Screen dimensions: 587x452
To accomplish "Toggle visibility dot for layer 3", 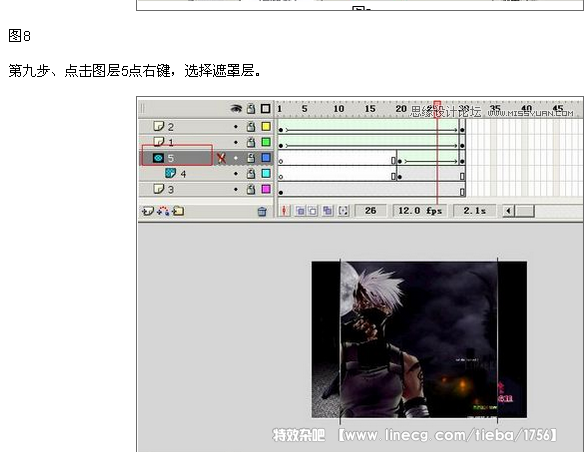I will (x=236, y=189).
